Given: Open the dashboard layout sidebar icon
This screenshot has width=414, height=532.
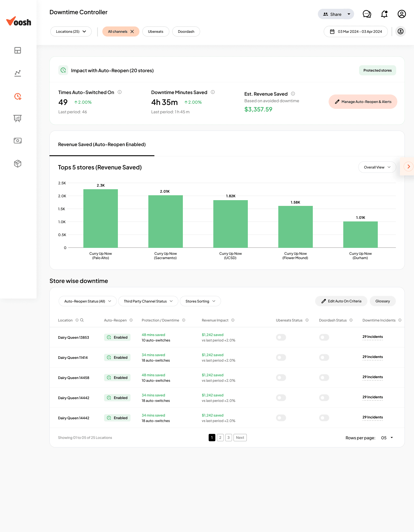Looking at the screenshot, I should [x=18, y=50].
